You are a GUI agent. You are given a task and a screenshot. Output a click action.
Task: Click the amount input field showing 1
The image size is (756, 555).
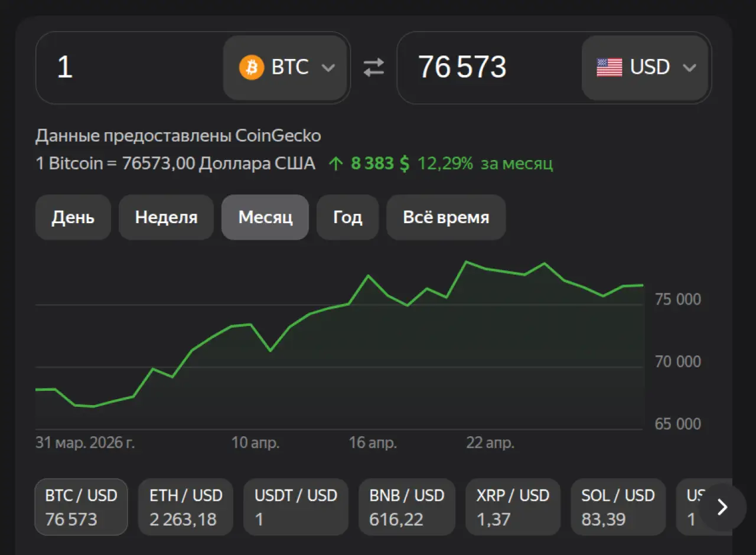(130, 67)
